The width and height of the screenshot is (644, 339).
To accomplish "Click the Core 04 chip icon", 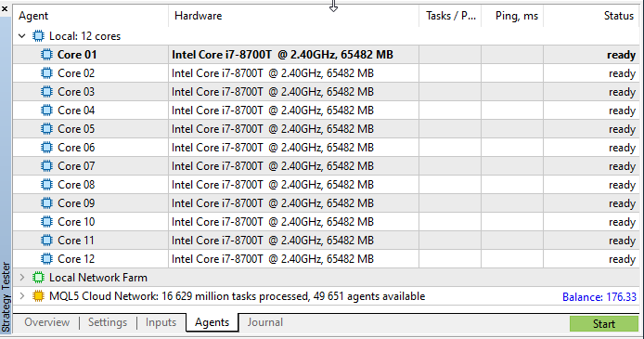I will tap(46, 111).
